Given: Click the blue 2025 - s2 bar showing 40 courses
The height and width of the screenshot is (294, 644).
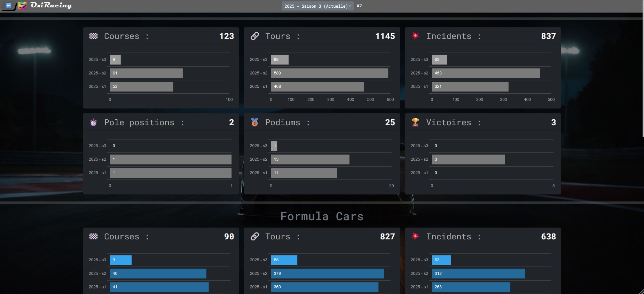Looking at the screenshot, I should pyautogui.click(x=158, y=273).
